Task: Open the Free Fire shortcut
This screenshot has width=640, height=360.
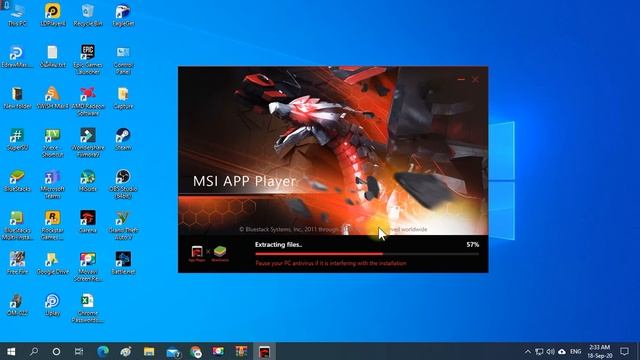Action: (17, 263)
